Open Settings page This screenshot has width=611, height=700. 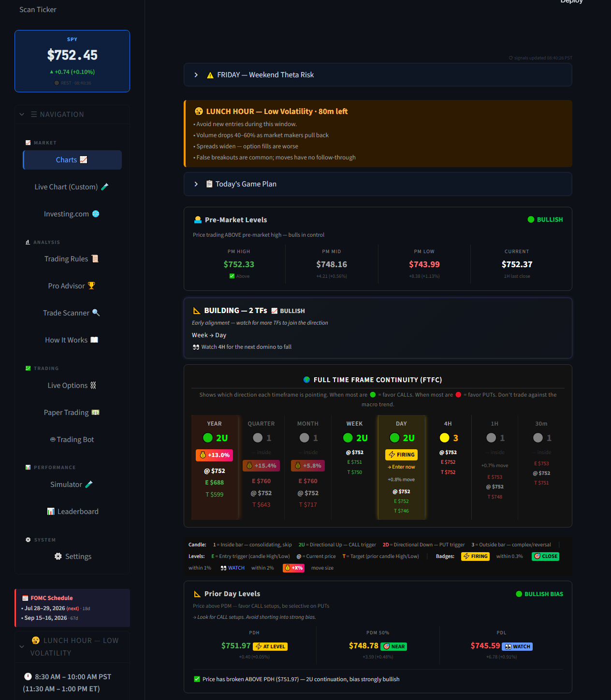[72, 557]
